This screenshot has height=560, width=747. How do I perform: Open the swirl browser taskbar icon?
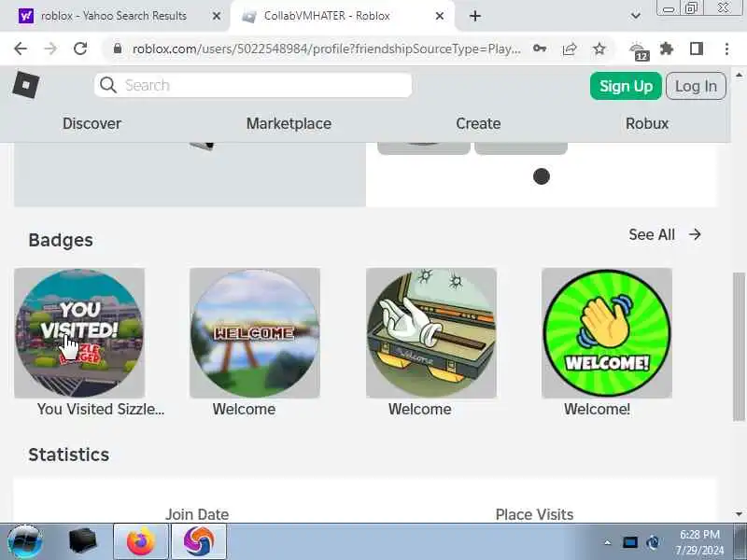(199, 541)
